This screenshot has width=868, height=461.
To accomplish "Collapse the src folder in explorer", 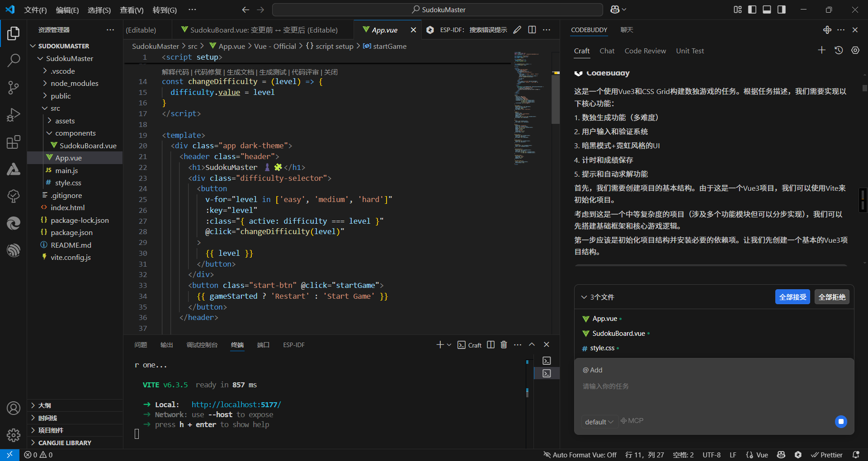I will [45, 108].
